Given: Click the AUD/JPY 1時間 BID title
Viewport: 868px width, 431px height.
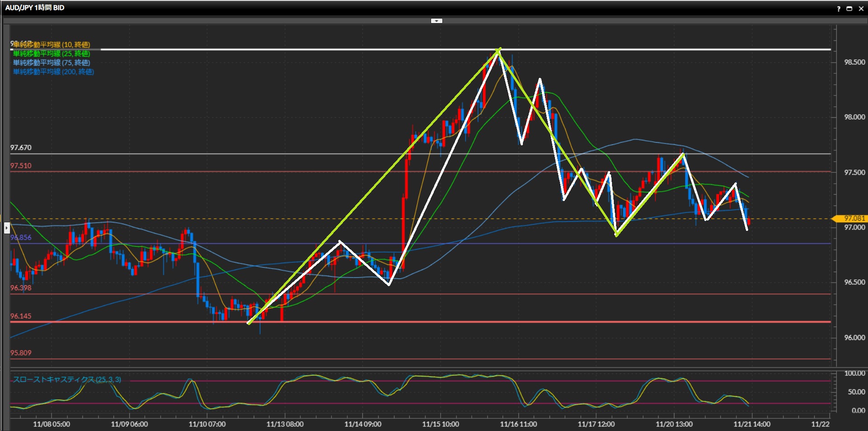Looking at the screenshot, I should pyautogui.click(x=35, y=8).
